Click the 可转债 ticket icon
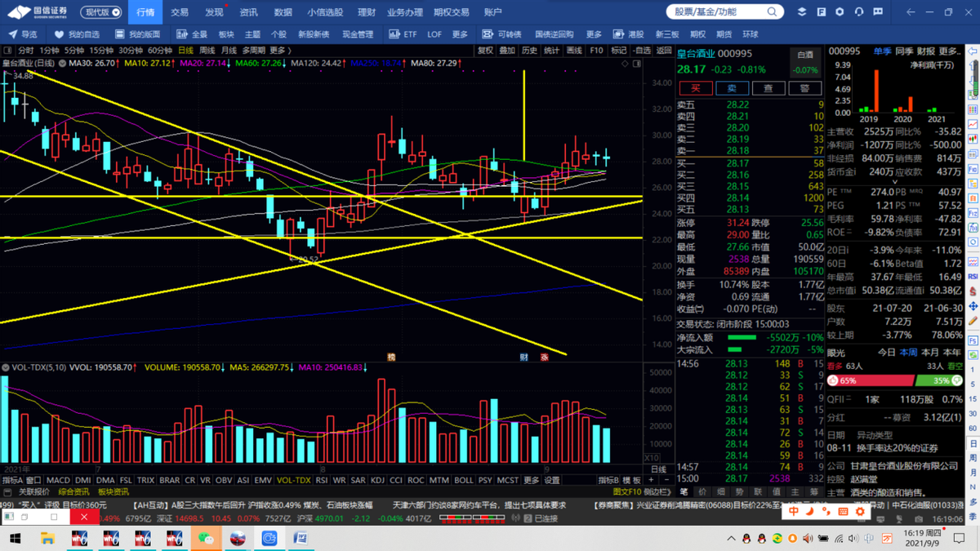980x551 pixels. coord(488,34)
